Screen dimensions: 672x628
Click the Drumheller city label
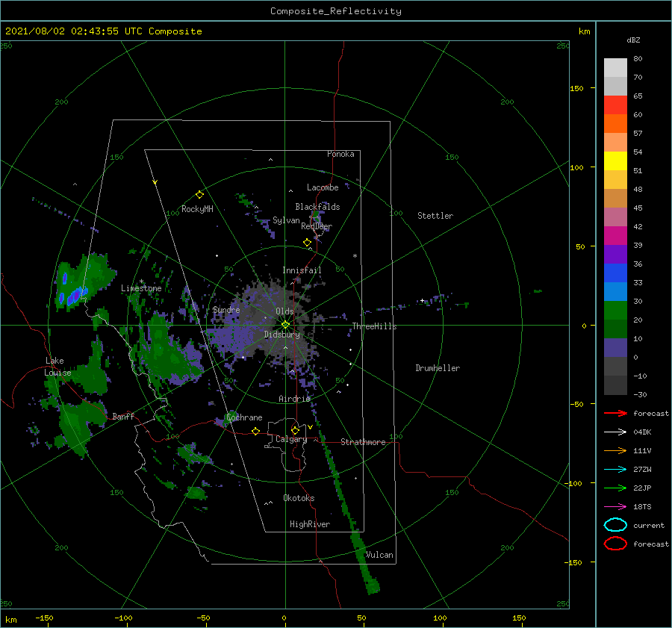point(438,368)
